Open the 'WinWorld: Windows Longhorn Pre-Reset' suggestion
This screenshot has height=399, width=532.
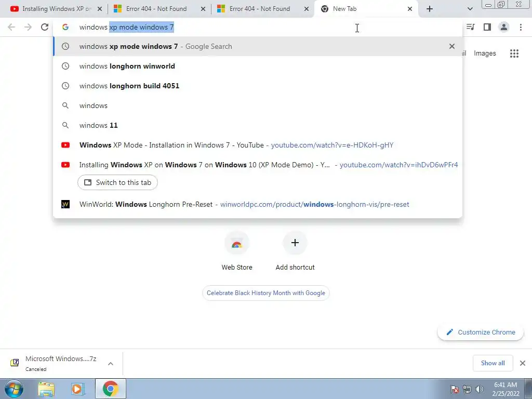click(258, 204)
